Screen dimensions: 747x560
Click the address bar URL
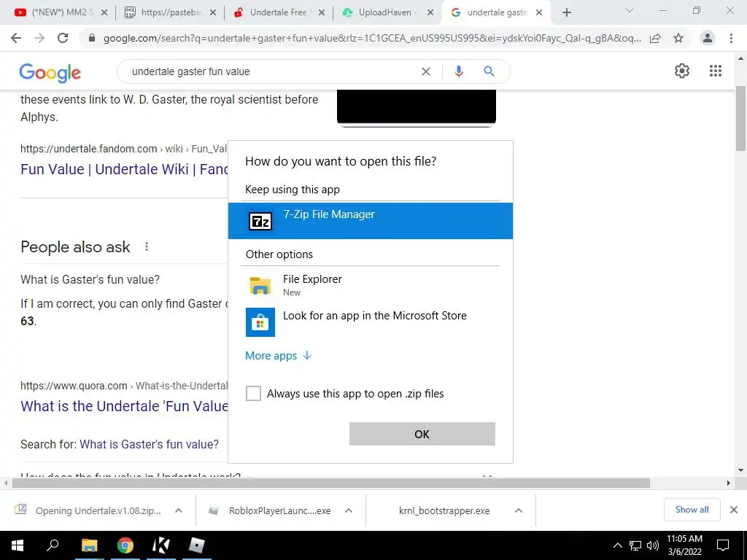point(371,38)
